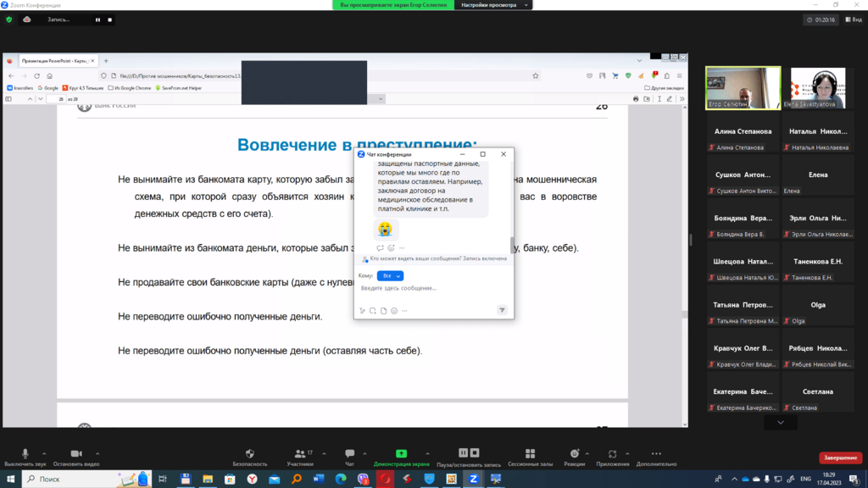Open the Google bookmark
Image resolution: width=868 pixels, height=488 pixels.
tap(47, 88)
